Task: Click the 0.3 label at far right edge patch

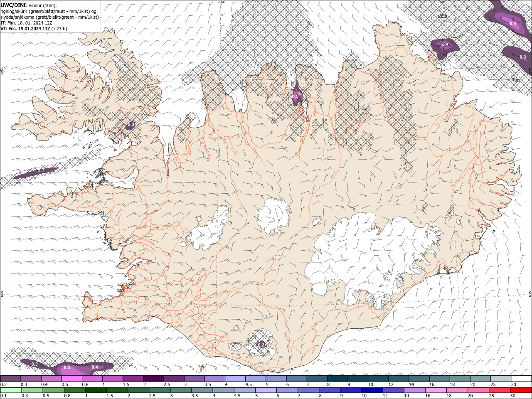Action: [x=523, y=57]
